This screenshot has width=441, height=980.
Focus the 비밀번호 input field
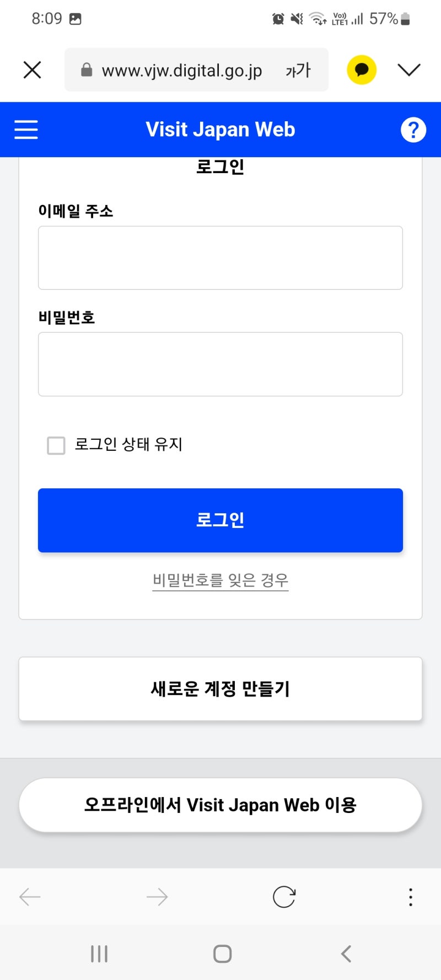tap(220, 364)
